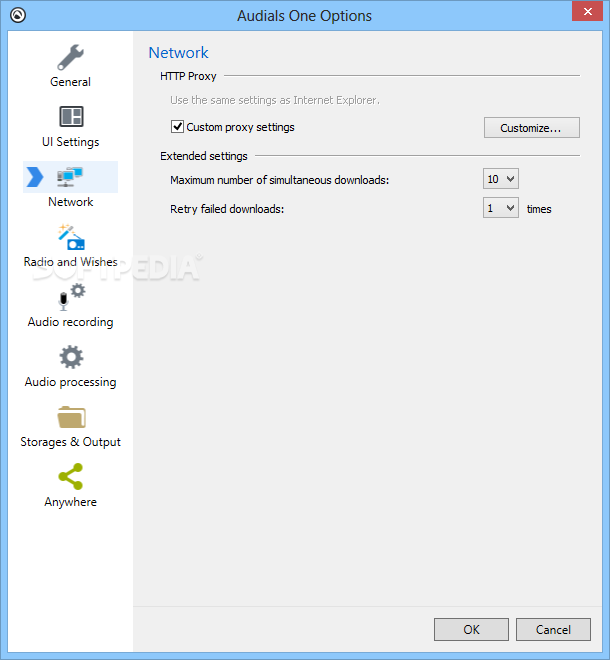This screenshot has height=660, width=610.
Task: Click the blue Network heading
Action: click(x=178, y=53)
